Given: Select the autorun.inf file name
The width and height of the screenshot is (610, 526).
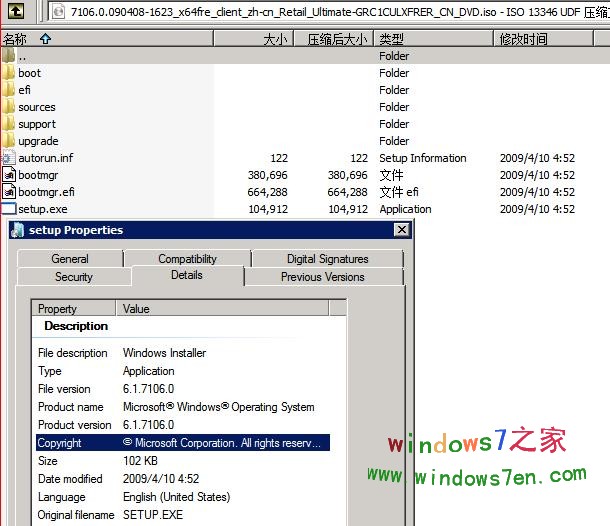Looking at the screenshot, I should pos(46,158).
